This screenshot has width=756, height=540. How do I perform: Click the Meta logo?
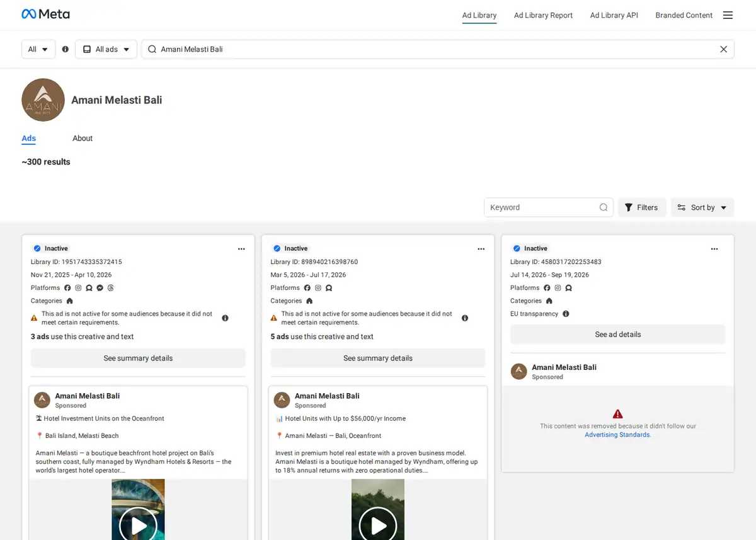(x=45, y=14)
